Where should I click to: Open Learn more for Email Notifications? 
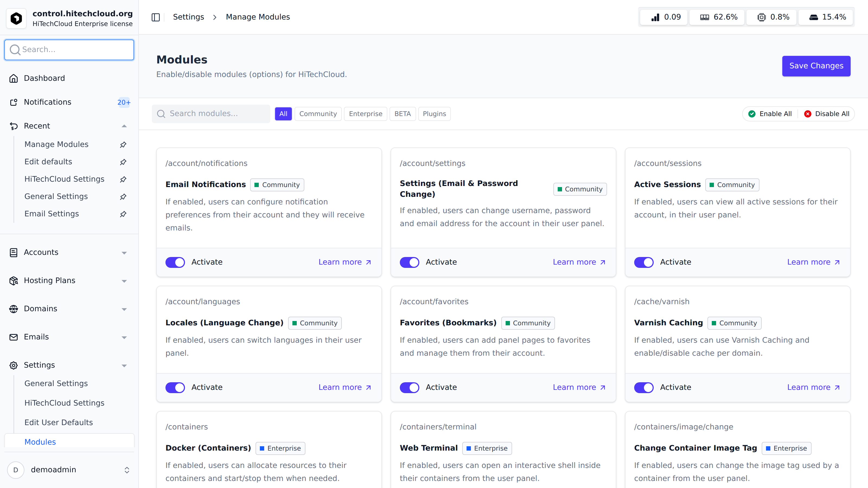coord(345,262)
